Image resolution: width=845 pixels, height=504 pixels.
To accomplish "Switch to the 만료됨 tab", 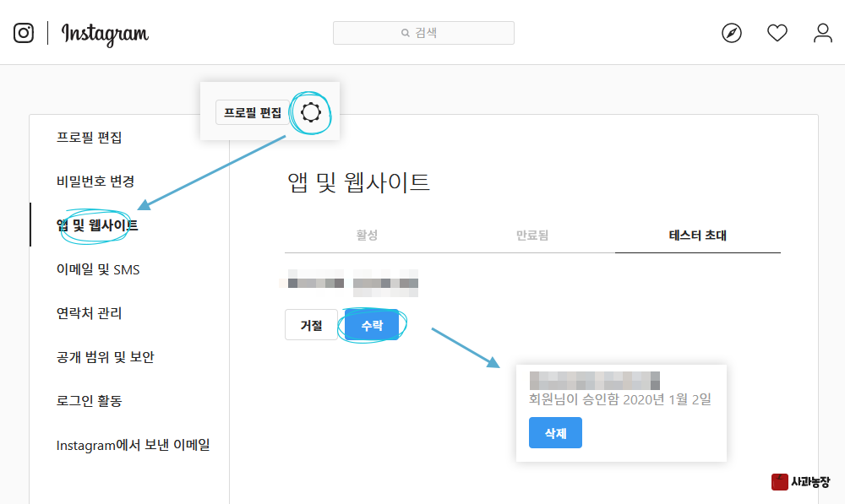I will [x=532, y=236].
